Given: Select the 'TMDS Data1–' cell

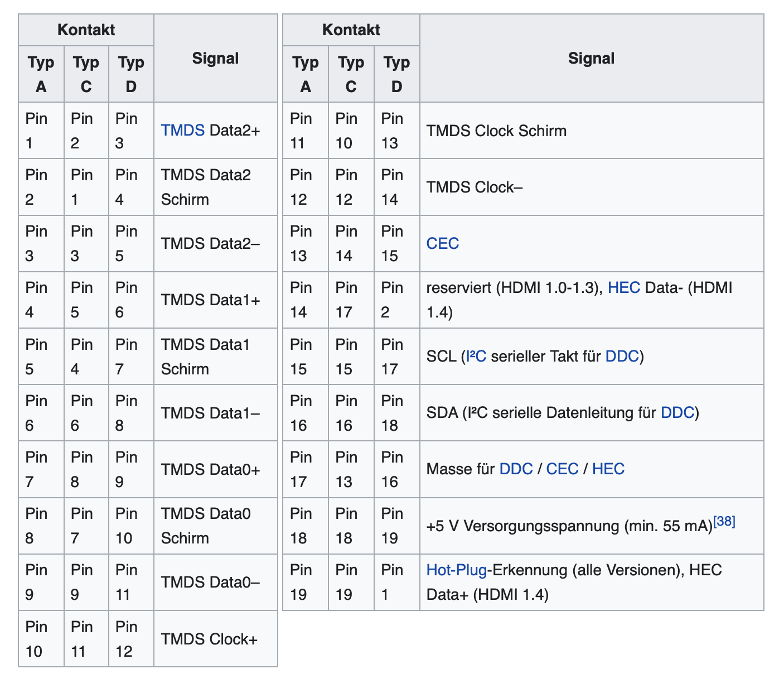Looking at the screenshot, I should pyautogui.click(x=216, y=413).
